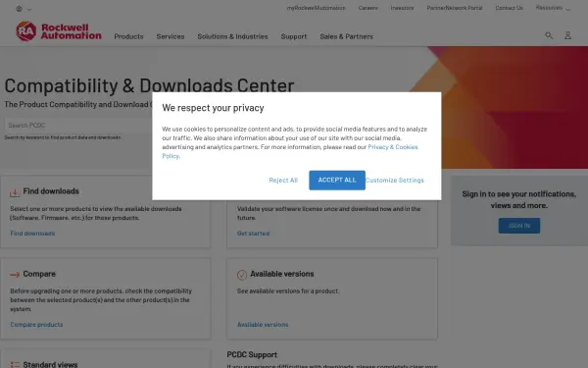588x368 pixels.
Task: Click the Find downloads card heading
Action: point(51,191)
